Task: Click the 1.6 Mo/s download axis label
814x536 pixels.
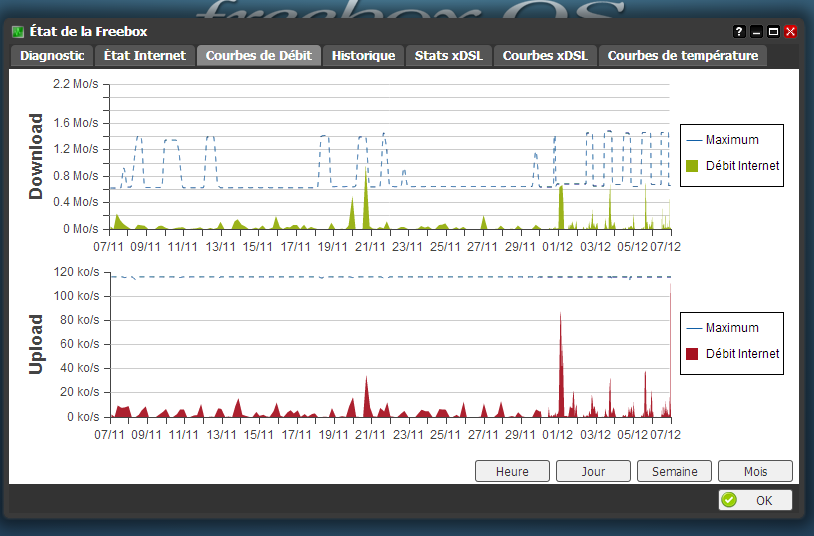Action: pyautogui.click(x=75, y=123)
